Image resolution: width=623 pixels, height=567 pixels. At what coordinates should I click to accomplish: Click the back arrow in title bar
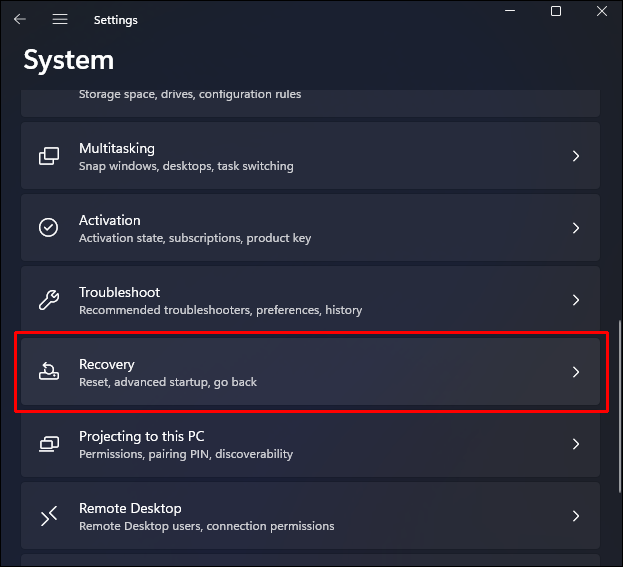pyautogui.click(x=20, y=19)
